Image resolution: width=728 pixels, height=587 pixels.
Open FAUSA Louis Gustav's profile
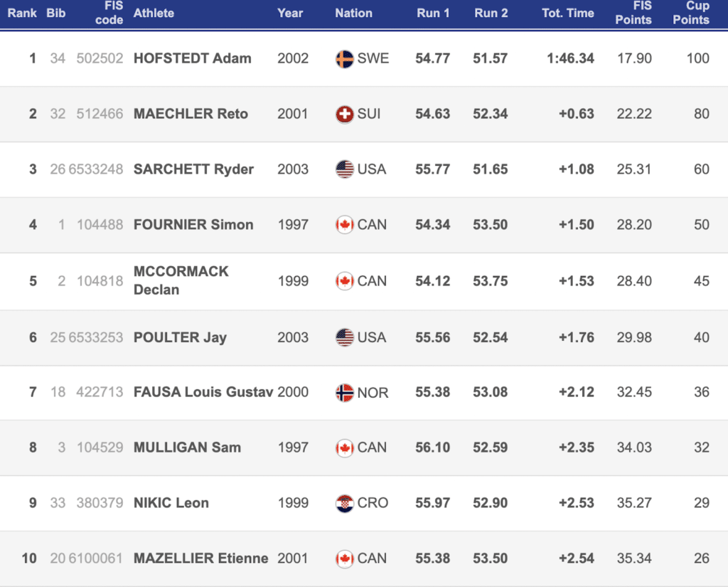(203, 392)
